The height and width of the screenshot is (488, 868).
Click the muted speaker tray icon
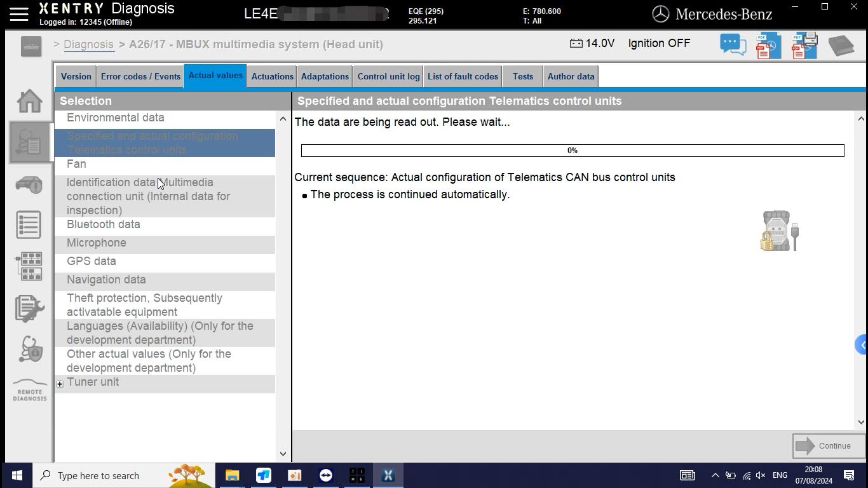tap(761, 475)
